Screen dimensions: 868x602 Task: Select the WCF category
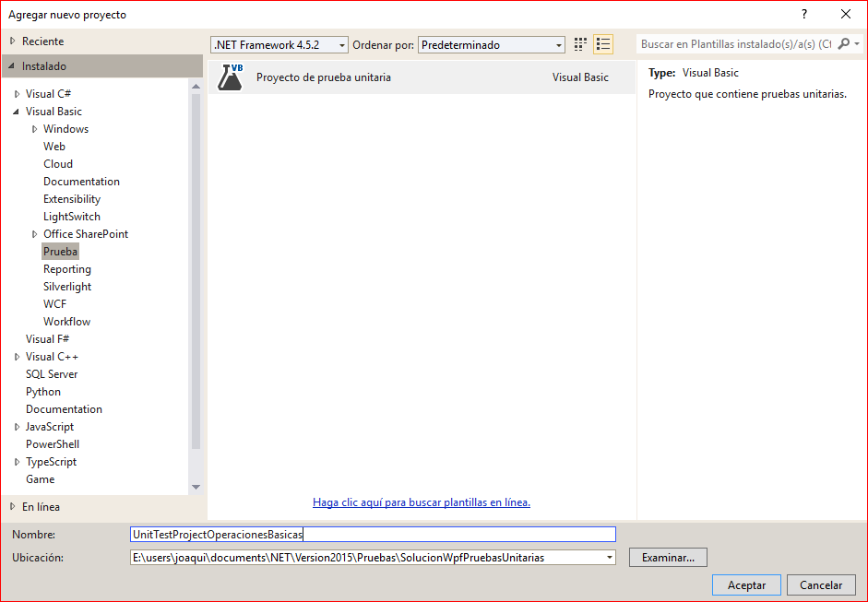click(54, 304)
